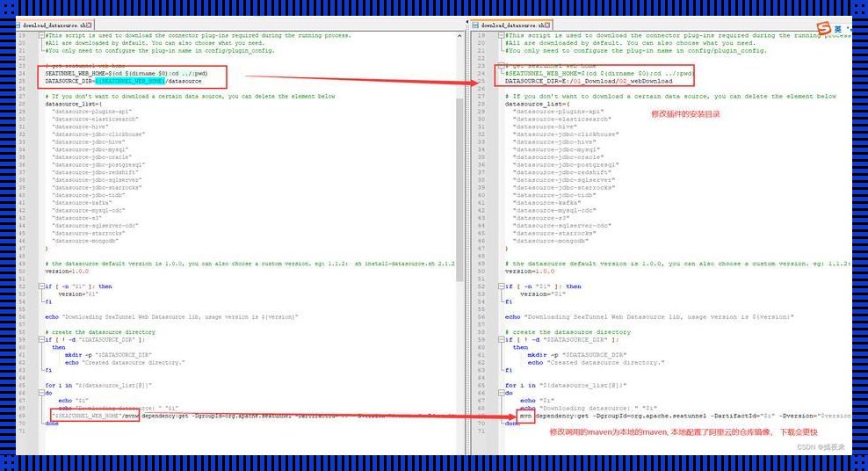
Task: Click the mvn command on line 69, right pane
Action: point(525,415)
